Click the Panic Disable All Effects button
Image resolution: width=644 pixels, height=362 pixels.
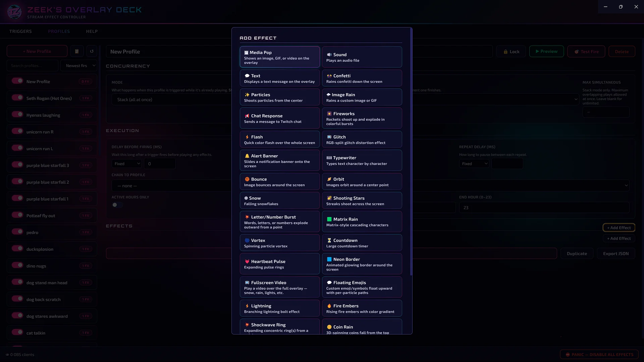coord(599,355)
